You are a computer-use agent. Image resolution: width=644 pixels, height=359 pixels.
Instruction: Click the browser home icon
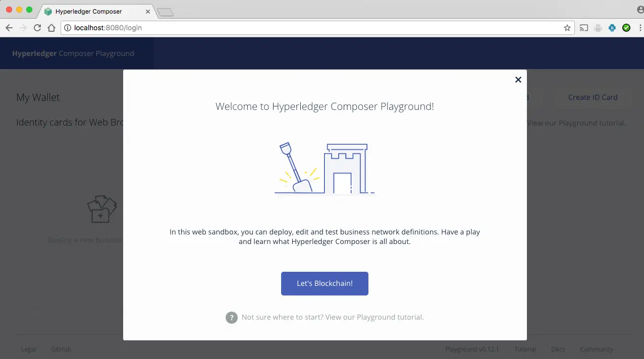(52, 28)
